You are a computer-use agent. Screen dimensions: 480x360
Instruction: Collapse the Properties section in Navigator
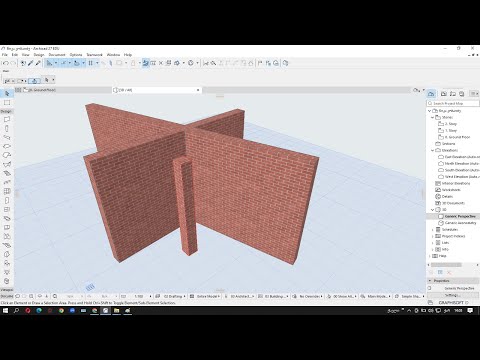click(x=430, y=281)
